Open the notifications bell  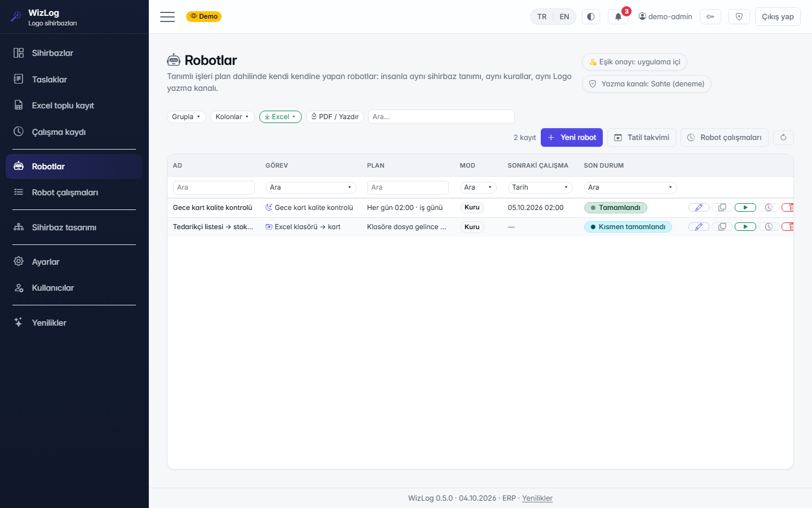pos(618,17)
